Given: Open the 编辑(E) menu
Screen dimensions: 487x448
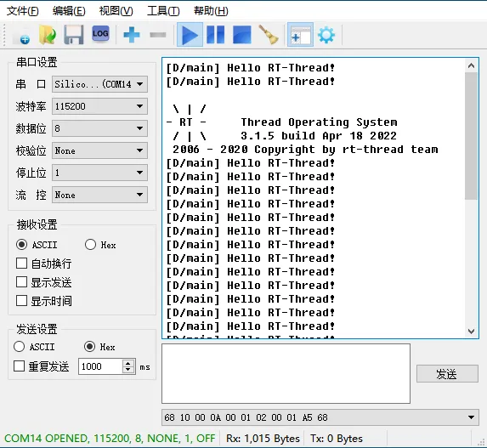Looking at the screenshot, I should click(x=69, y=11).
